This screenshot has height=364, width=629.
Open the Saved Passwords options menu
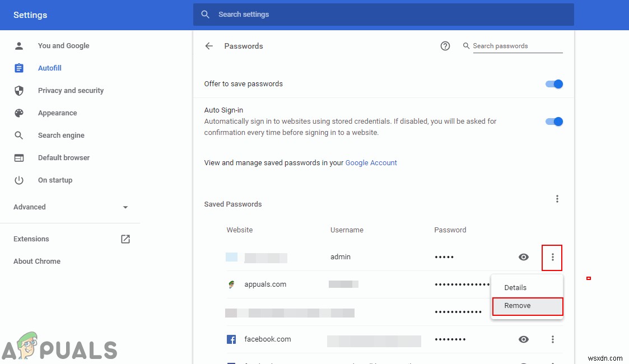[557, 198]
